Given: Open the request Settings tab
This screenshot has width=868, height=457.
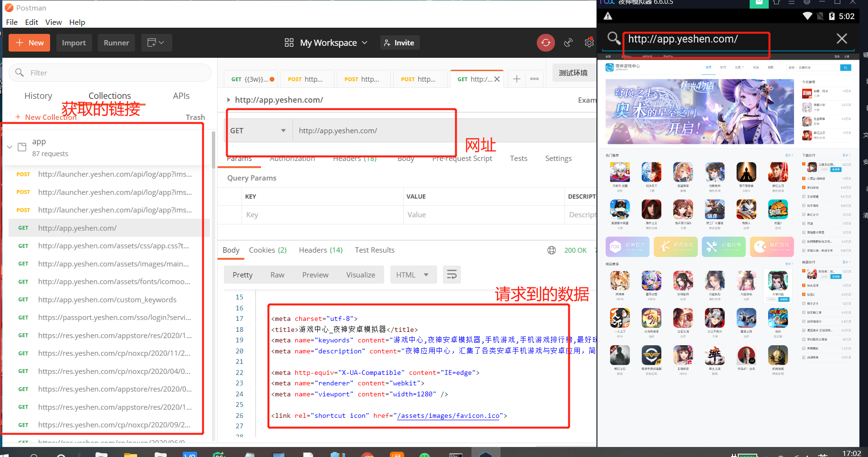Looking at the screenshot, I should pyautogui.click(x=558, y=158).
